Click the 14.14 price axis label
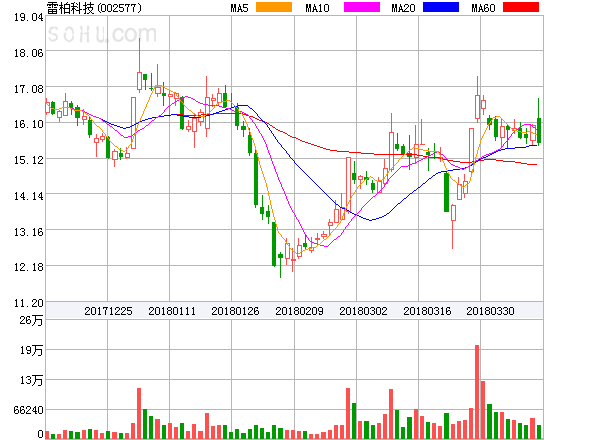The image size is (600, 440). click(28, 196)
